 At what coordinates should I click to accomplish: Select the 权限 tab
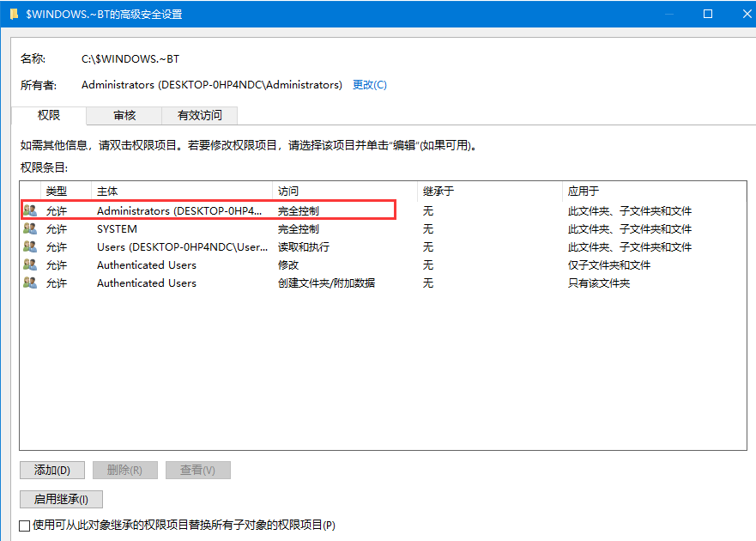[x=49, y=115]
